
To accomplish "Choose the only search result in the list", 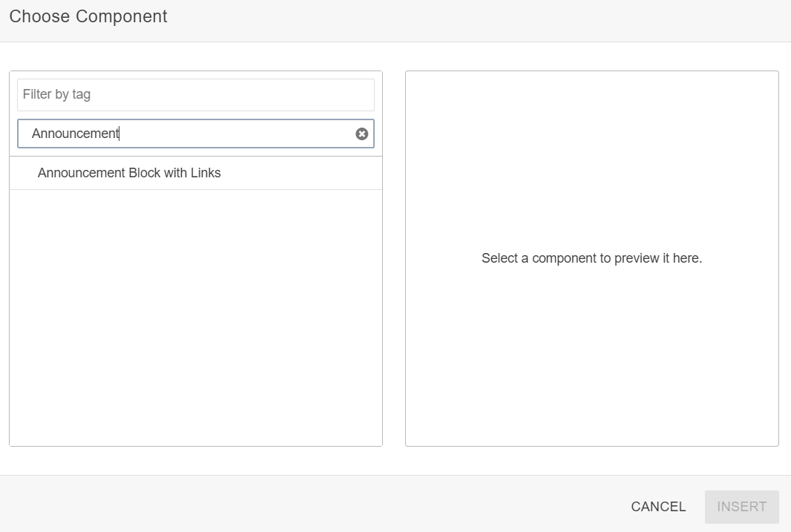I will tap(196, 173).
